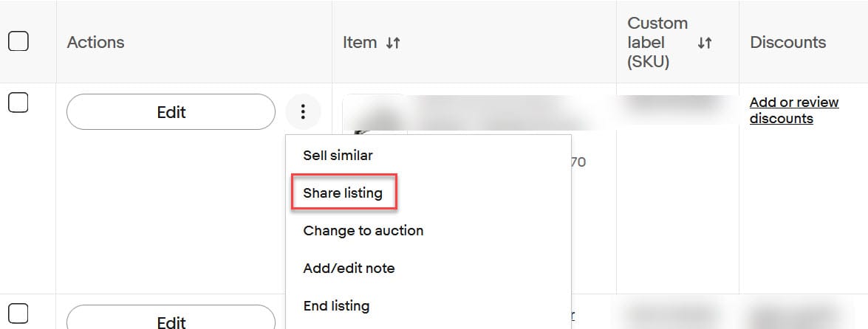This screenshot has width=868, height=329.
Task: Click End listing in the dropdown menu
Action: (x=336, y=305)
